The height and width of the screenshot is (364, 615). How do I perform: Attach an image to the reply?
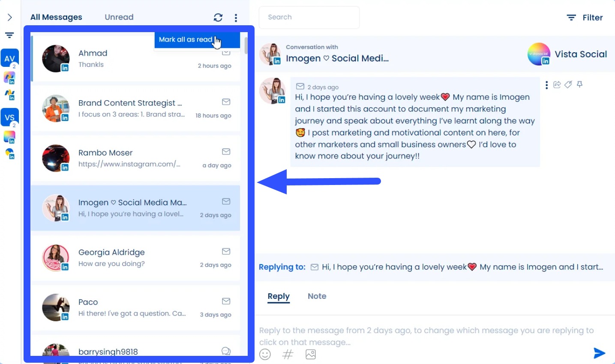[310, 354]
